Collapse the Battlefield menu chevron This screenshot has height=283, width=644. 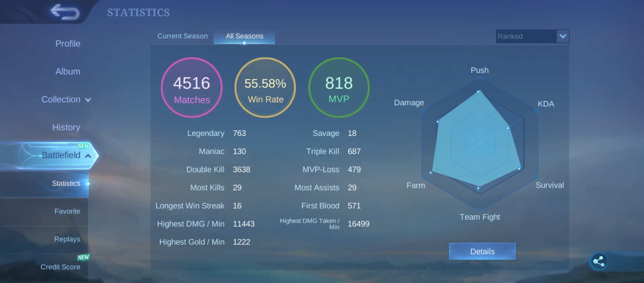(x=88, y=156)
